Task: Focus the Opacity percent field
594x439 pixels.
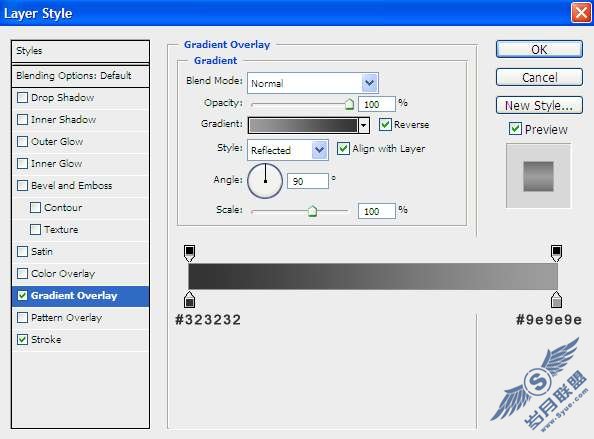Action: (377, 104)
